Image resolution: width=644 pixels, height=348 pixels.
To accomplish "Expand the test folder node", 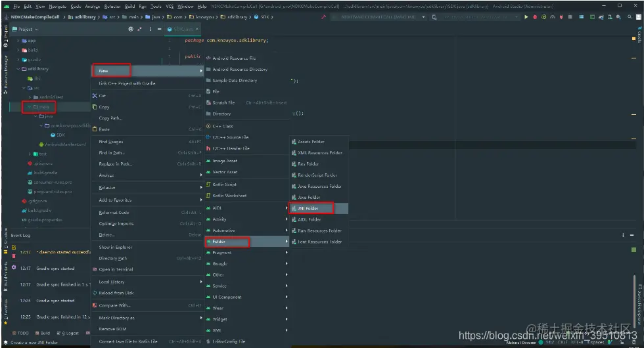I will click(30, 154).
